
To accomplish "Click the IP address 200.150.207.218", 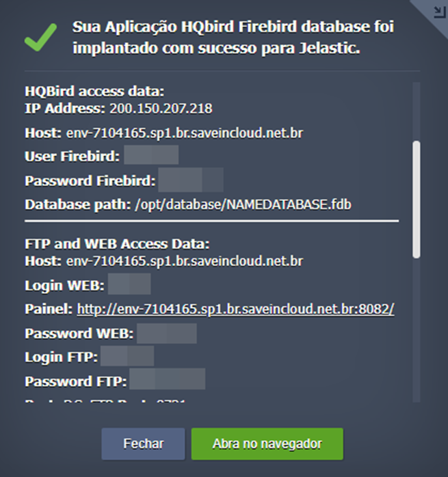I will pyautogui.click(x=161, y=109).
